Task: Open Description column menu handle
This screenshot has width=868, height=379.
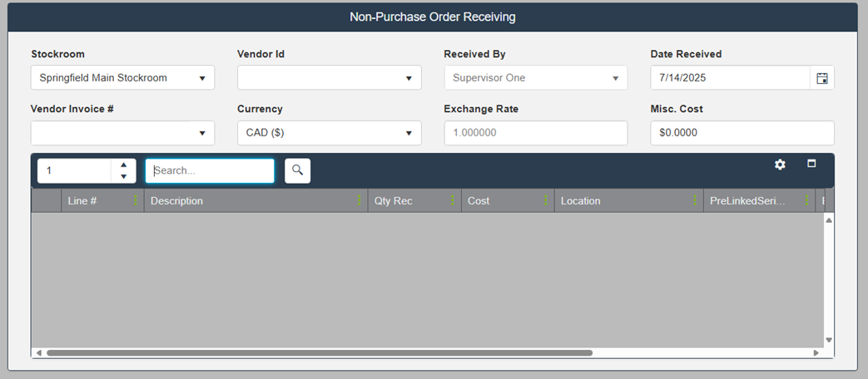Action: 360,201
